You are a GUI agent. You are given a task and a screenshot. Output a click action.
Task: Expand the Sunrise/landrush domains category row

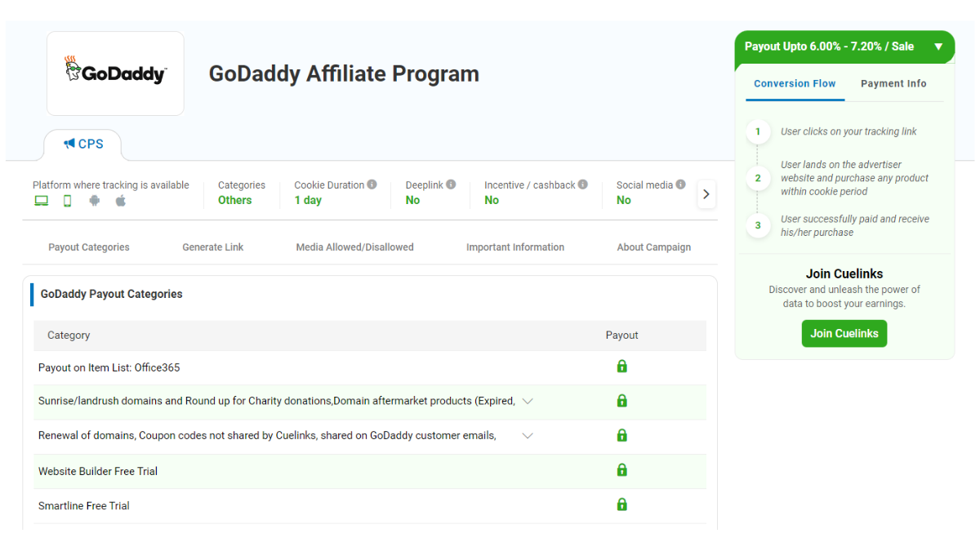click(528, 401)
